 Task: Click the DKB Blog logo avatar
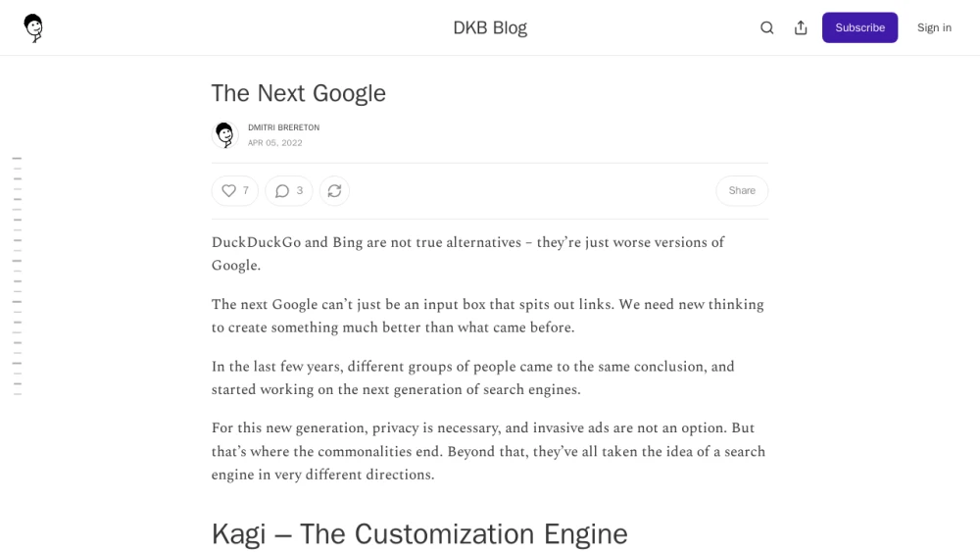[x=33, y=27]
